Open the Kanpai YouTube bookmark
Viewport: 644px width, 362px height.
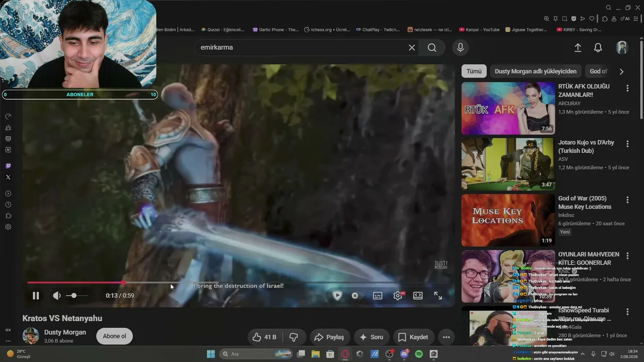479,30
